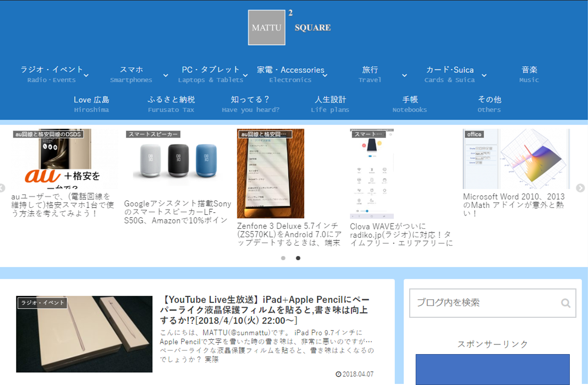Open Zenfone 3 Deluxe Android 7.0 article title
Image resolution: width=588 pixels, height=385 pixels.
pos(289,234)
